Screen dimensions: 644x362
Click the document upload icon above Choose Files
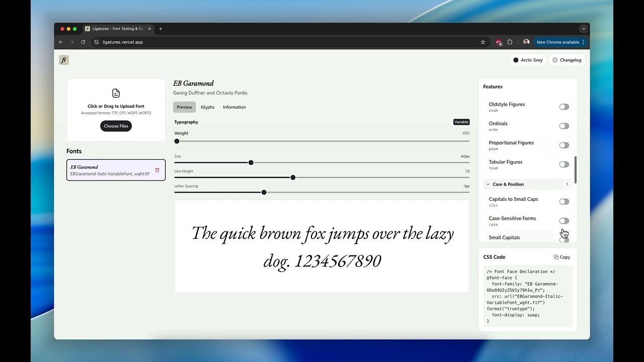(116, 93)
